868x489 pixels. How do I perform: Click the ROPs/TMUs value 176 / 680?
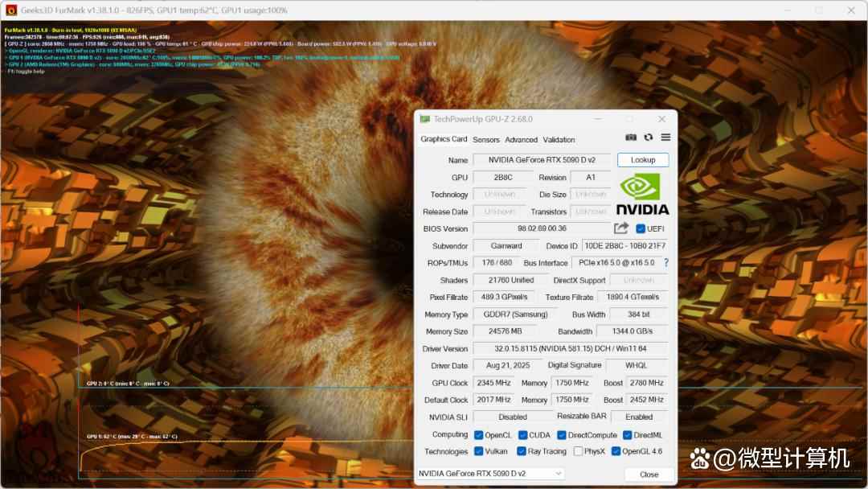(x=497, y=262)
